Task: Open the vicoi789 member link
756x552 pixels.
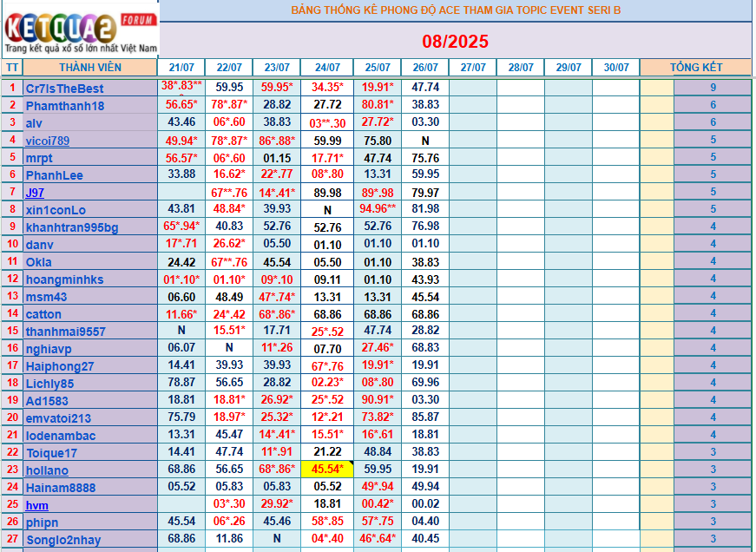Action: tap(47, 141)
